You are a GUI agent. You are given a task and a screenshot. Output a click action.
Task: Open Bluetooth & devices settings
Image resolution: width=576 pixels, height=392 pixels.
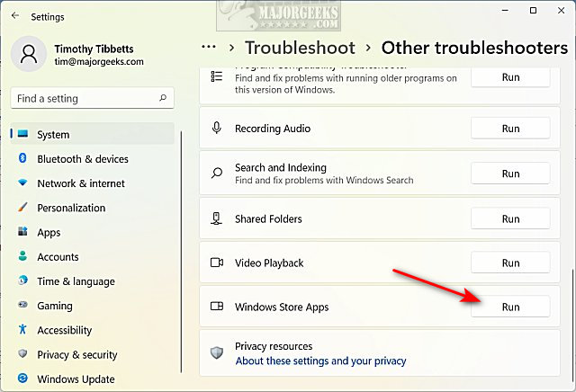93,158
